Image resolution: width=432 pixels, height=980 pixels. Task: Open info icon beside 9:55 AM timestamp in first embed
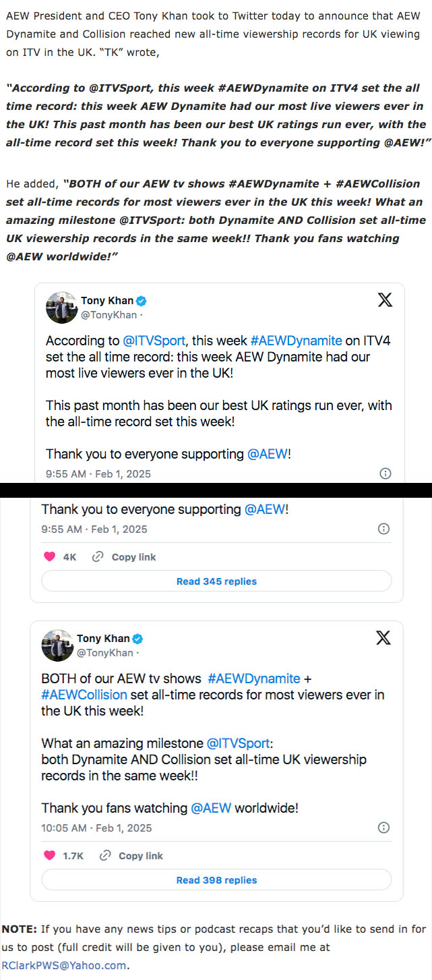pyautogui.click(x=385, y=473)
